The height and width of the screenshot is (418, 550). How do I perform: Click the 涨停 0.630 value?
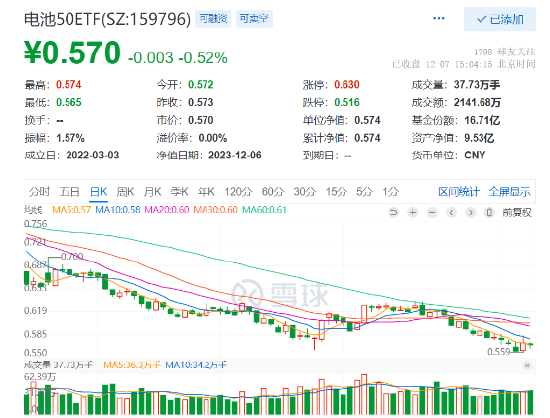(x=347, y=85)
